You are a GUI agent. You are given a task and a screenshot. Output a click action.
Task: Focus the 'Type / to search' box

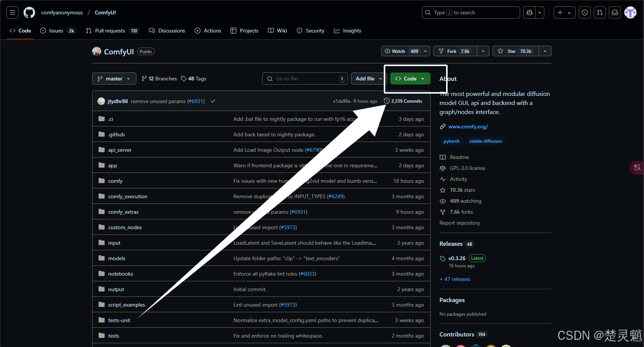click(471, 12)
